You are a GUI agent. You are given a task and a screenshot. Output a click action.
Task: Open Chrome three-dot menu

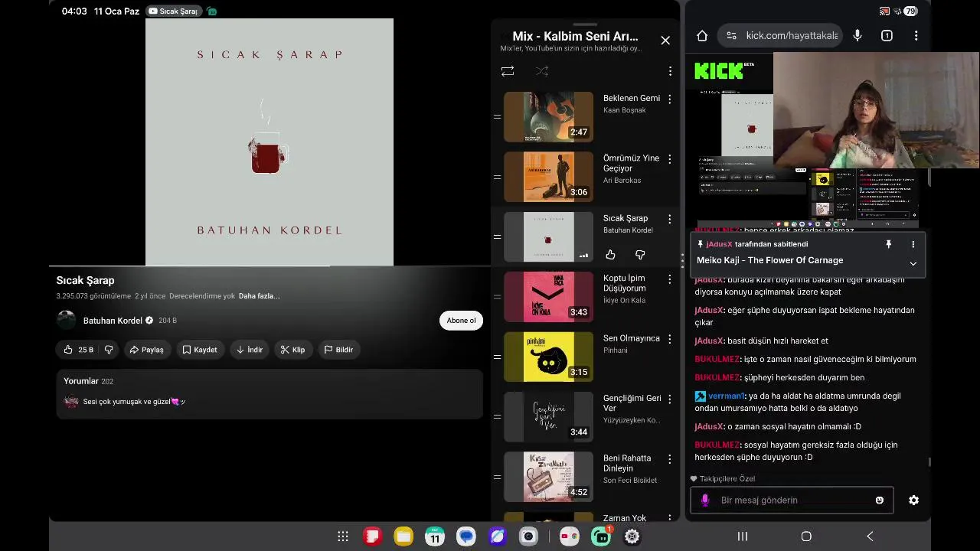pos(916,35)
